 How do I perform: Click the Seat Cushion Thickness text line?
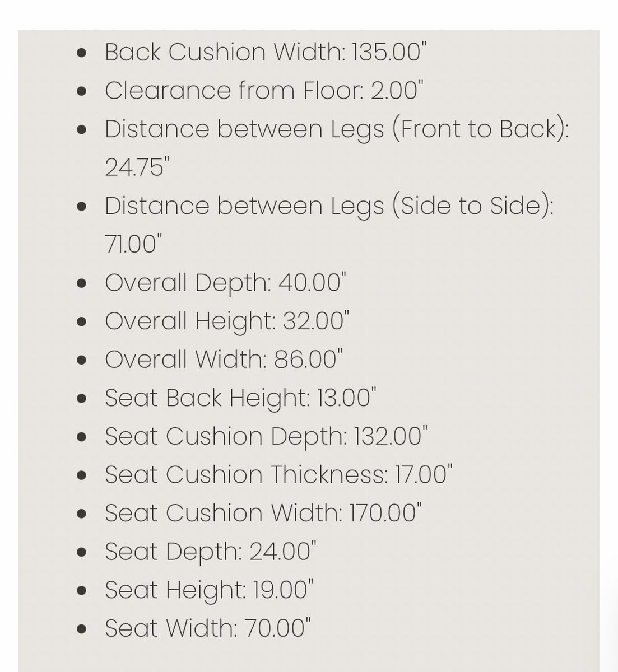(x=278, y=475)
